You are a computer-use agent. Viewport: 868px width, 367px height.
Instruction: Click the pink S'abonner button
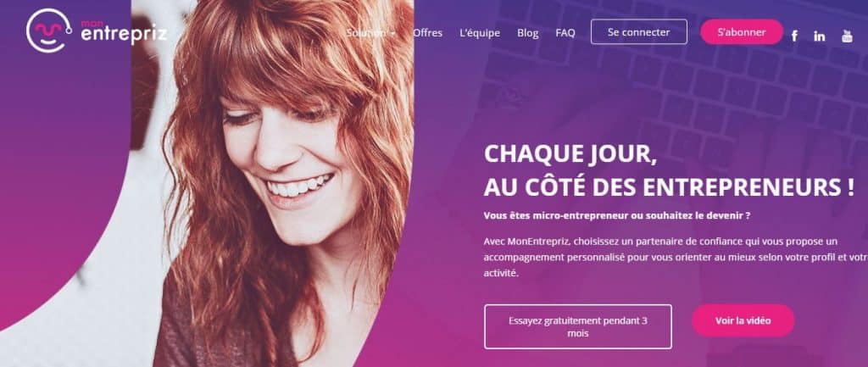coord(742,31)
